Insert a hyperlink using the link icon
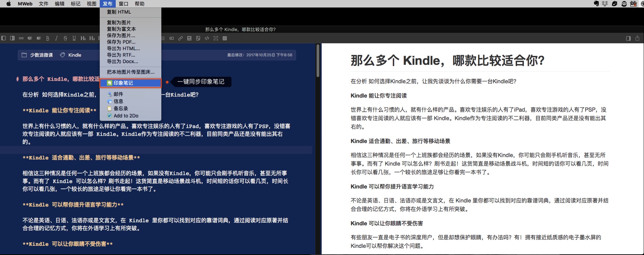Image resolution: width=644 pixels, height=255 pixels. [180, 38]
